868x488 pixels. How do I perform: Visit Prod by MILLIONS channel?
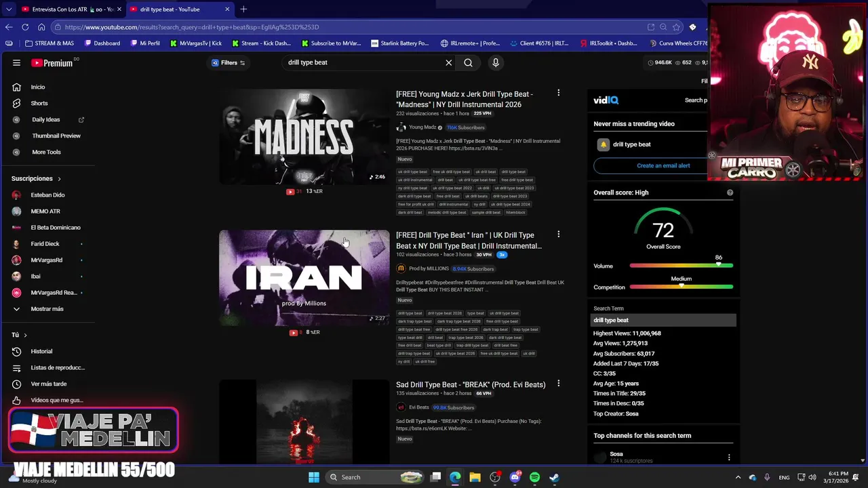point(428,268)
